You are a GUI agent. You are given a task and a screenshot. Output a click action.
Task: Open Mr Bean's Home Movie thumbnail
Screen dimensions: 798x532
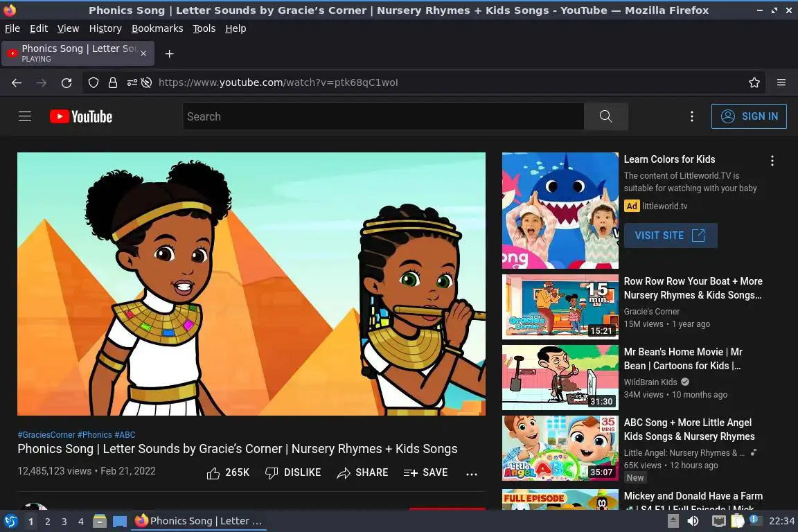(560, 378)
